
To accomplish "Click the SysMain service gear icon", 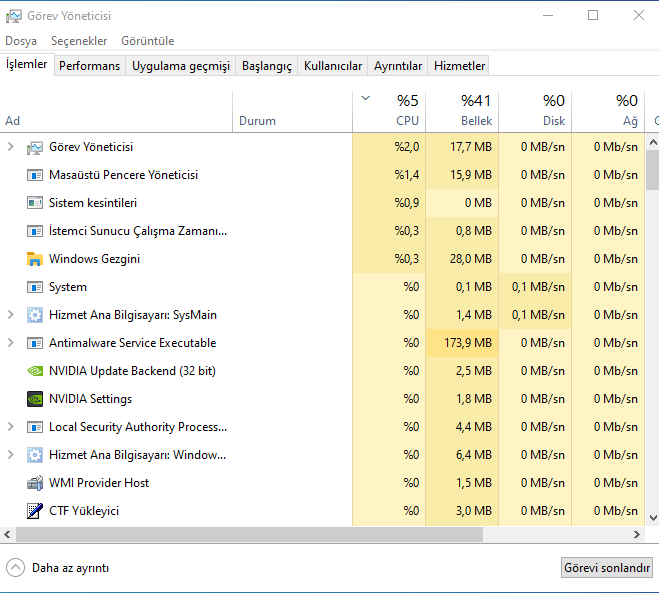I will pos(35,315).
